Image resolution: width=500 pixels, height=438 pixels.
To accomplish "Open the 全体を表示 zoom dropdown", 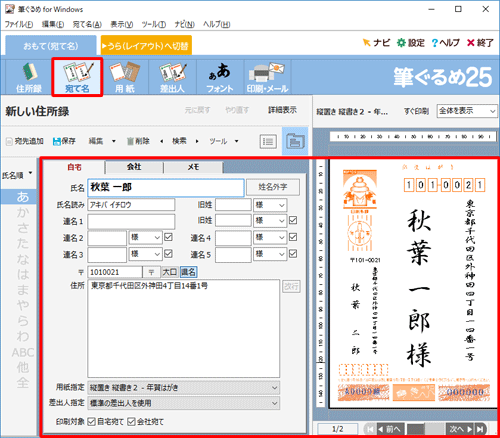I will tap(467, 111).
